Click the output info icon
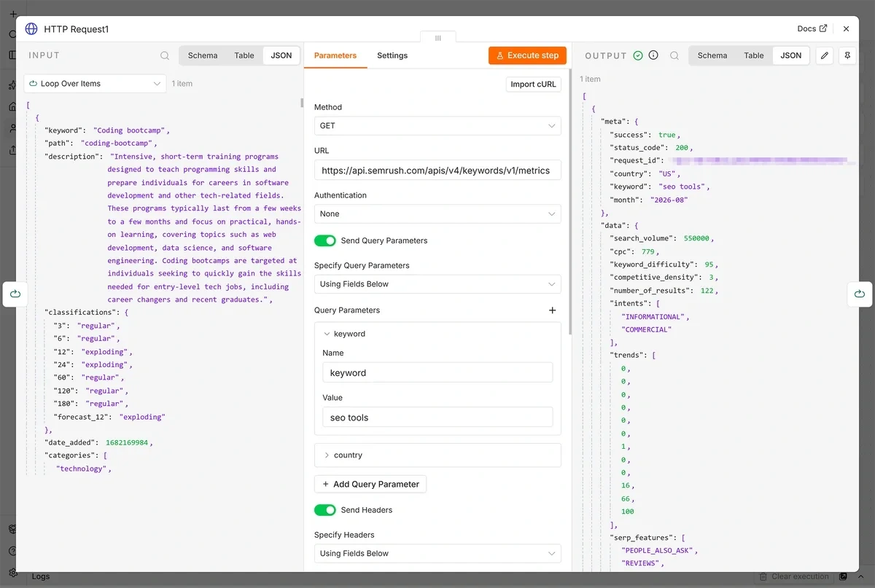 point(653,55)
